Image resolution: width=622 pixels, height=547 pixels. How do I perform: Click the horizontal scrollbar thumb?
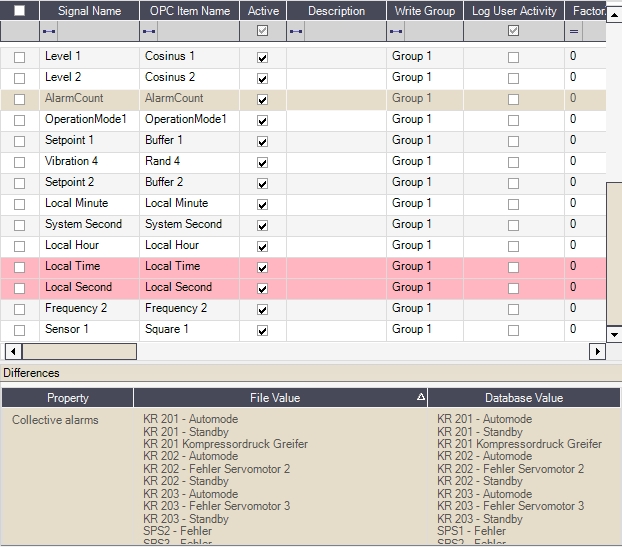tap(79, 352)
